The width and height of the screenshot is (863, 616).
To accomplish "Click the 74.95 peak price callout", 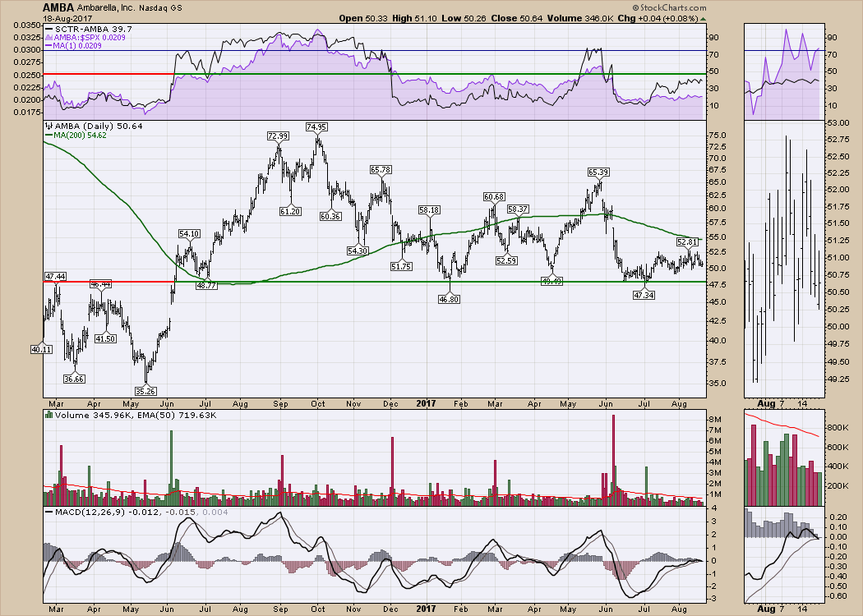I will pyautogui.click(x=316, y=126).
